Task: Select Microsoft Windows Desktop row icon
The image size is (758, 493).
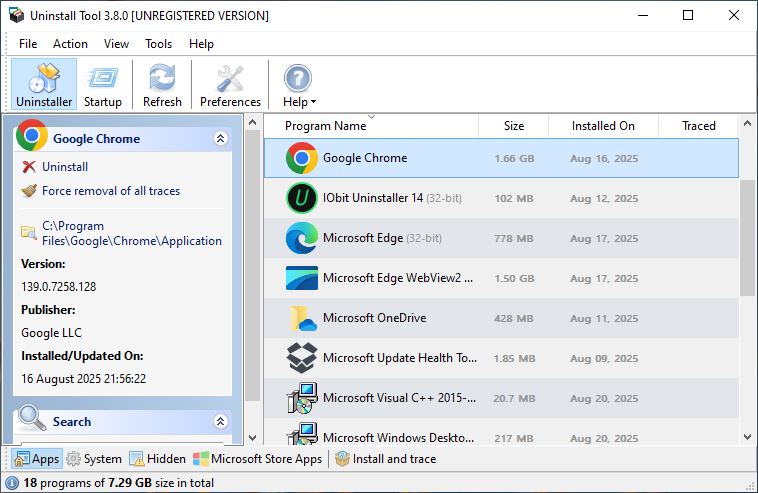Action: tap(303, 434)
